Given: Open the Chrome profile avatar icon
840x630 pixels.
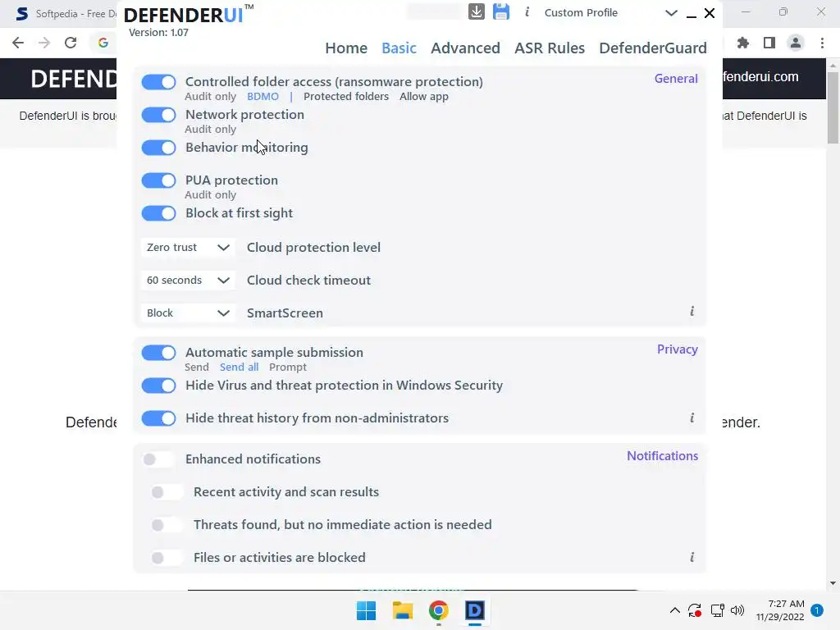Looking at the screenshot, I should tap(796, 43).
